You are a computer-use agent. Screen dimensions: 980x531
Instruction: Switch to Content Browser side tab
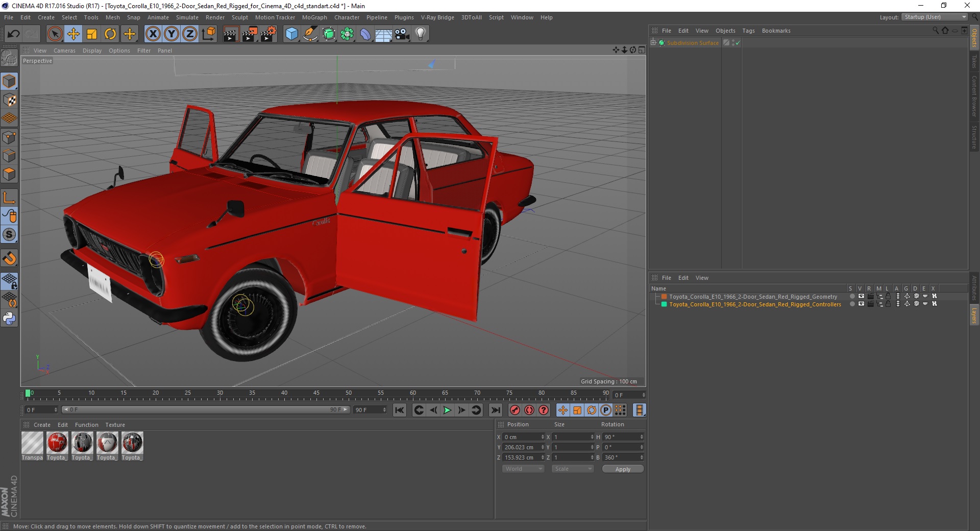coord(974,96)
